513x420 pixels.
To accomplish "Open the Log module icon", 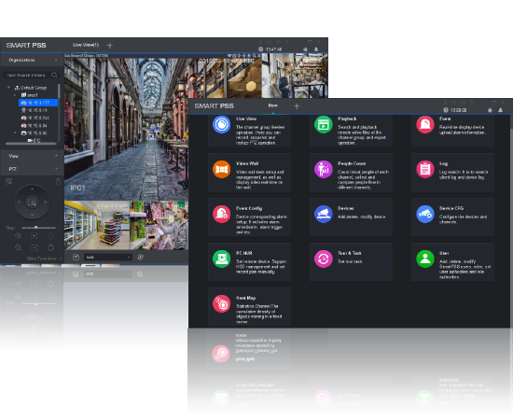I will (x=425, y=169).
